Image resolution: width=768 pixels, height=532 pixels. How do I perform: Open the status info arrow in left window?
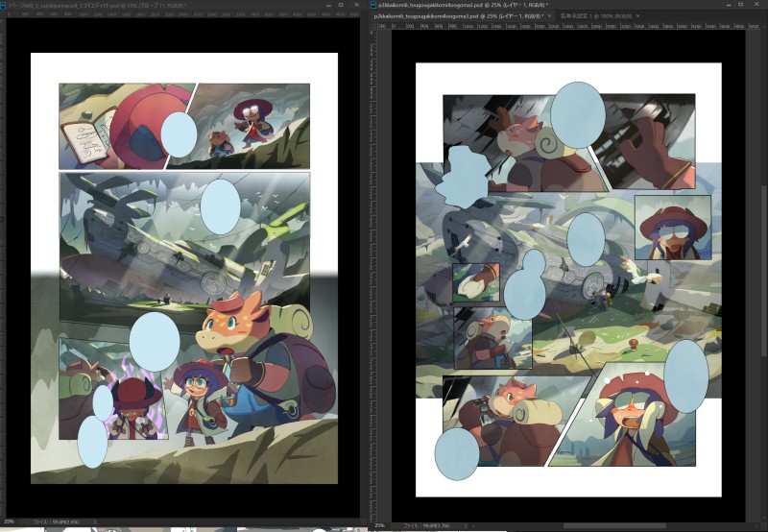pos(94,522)
